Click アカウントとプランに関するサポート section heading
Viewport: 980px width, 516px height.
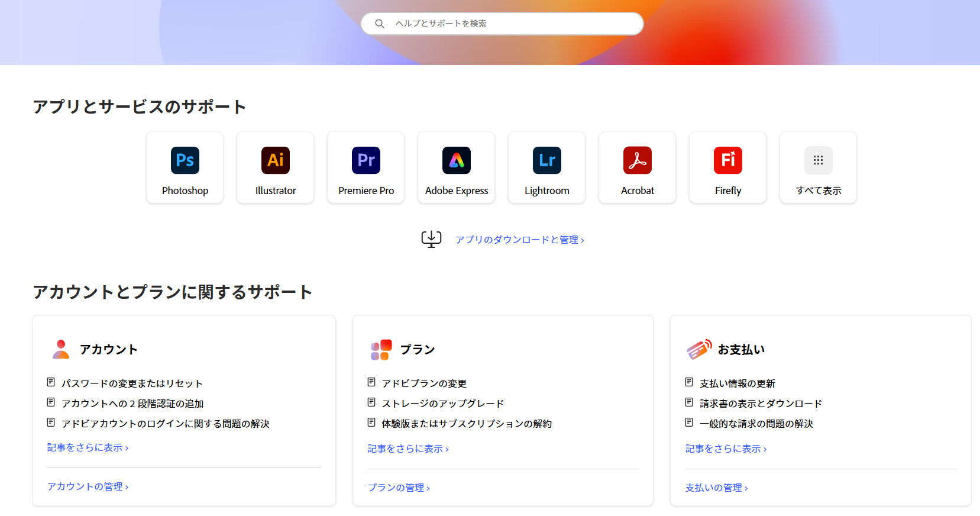[x=173, y=292]
